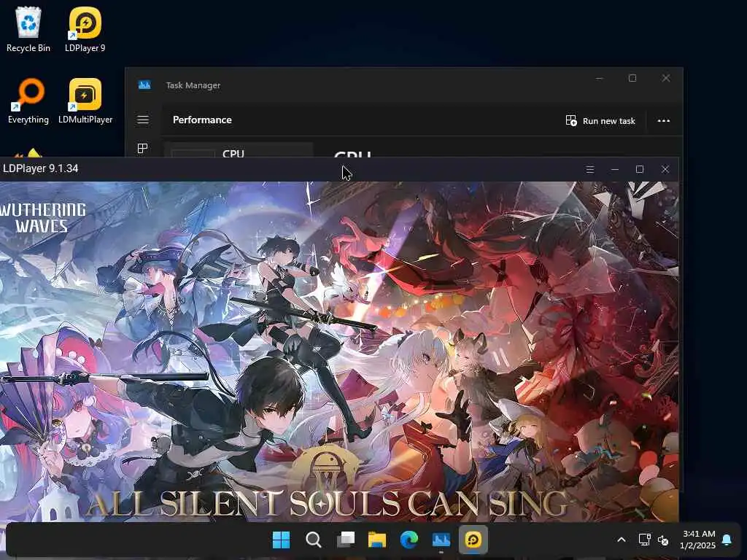Switch to Task Manager via taskbar icon

pyautogui.click(x=441, y=540)
